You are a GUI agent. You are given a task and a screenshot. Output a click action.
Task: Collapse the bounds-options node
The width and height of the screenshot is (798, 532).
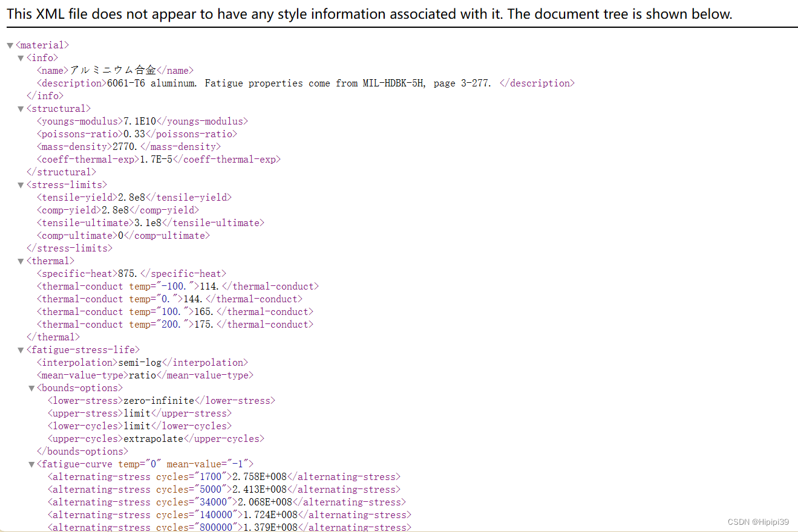coord(31,388)
